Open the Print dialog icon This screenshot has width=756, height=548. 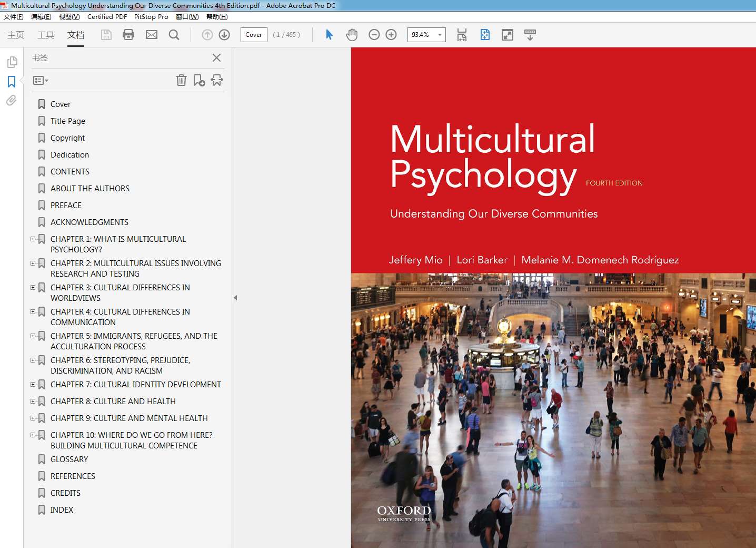tap(128, 35)
